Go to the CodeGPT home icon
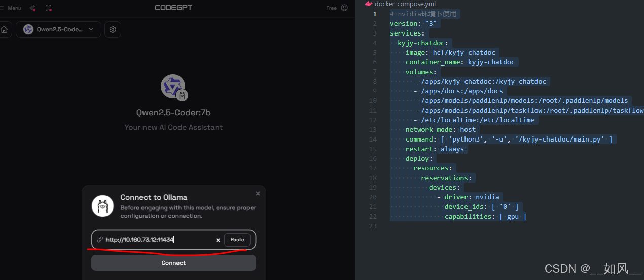 (x=5, y=29)
